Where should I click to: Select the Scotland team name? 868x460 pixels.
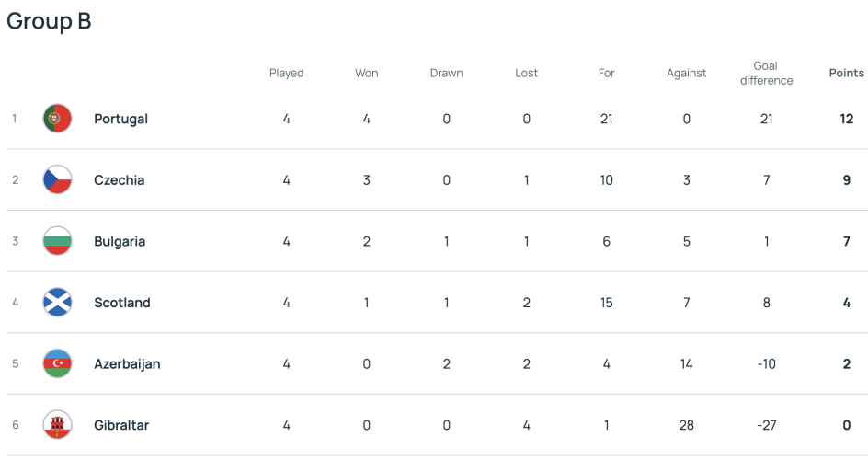[x=121, y=303]
